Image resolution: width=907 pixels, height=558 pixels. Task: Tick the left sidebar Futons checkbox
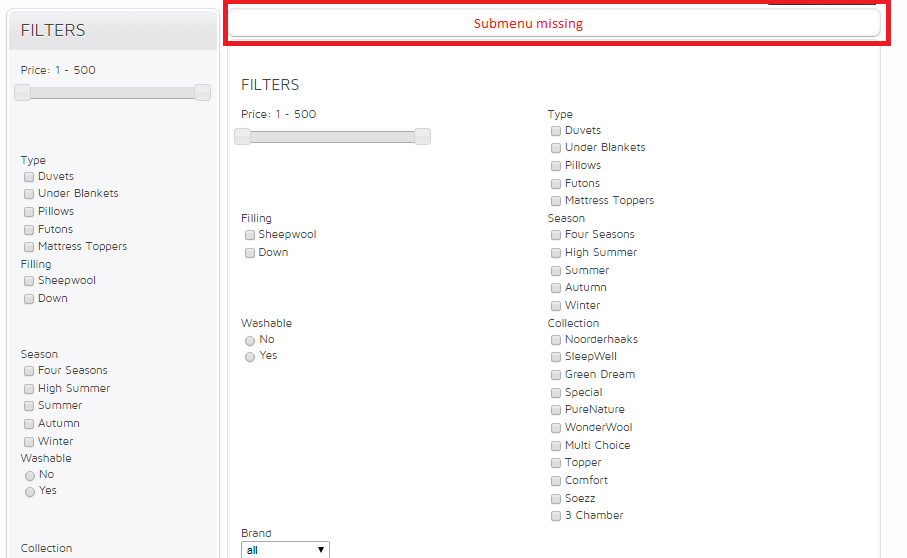click(x=29, y=230)
